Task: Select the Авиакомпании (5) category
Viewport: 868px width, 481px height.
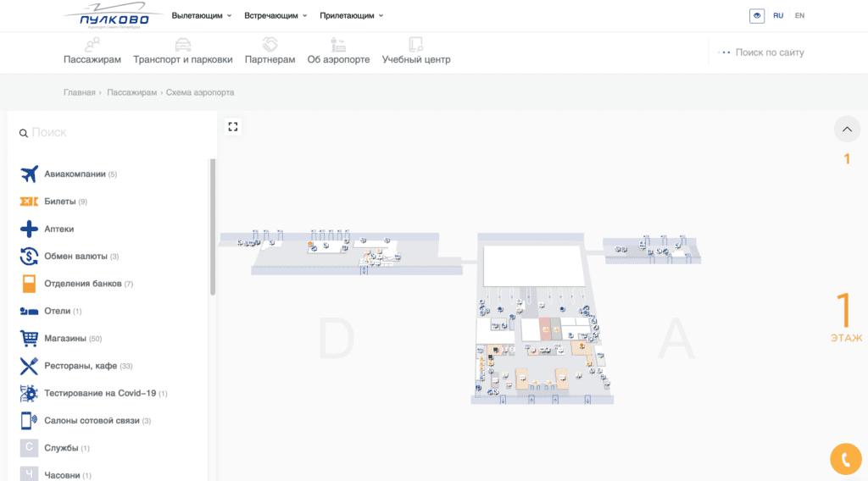Action: (x=81, y=174)
